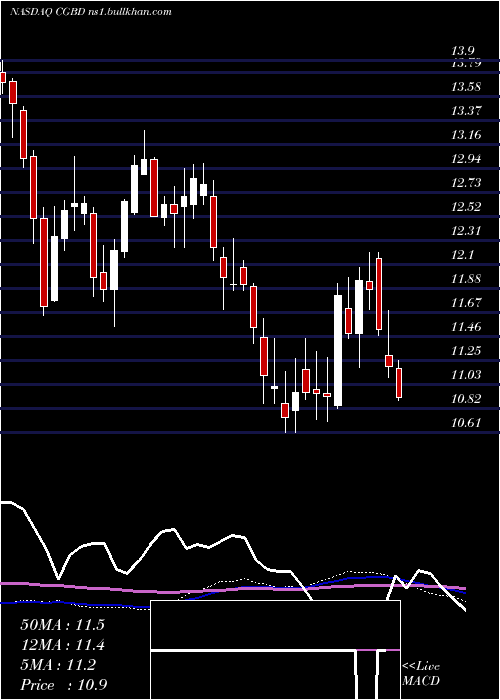This screenshot has height=700, width=500.
Task: Click the 13.37 price axis label
Action: point(466,111)
